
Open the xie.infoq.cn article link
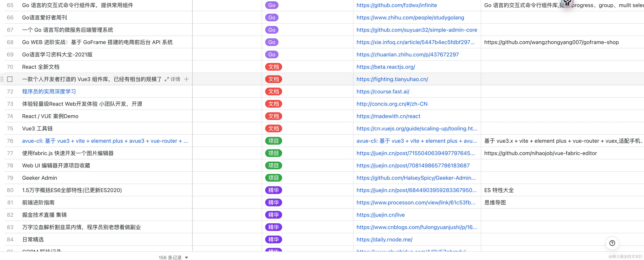click(415, 42)
